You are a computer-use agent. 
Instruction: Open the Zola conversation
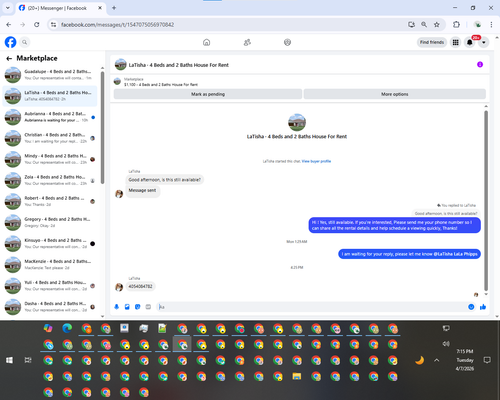tap(50, 180)
